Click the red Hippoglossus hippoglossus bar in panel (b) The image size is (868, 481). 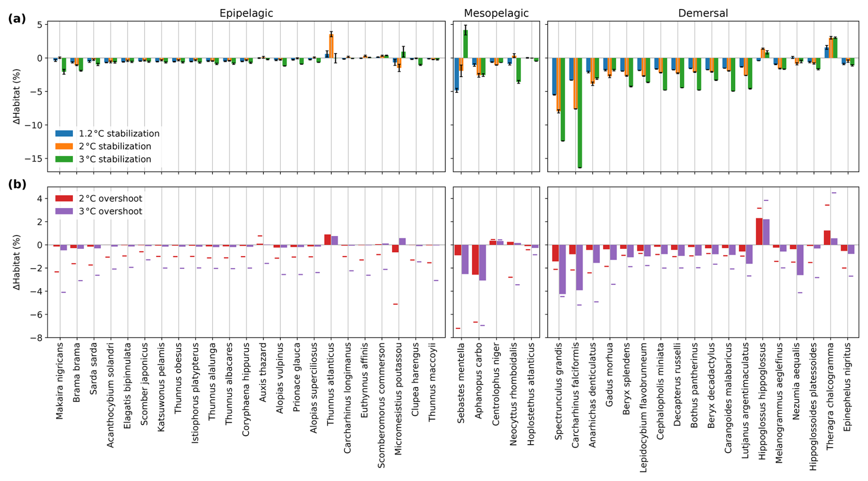tap(759, 231)
